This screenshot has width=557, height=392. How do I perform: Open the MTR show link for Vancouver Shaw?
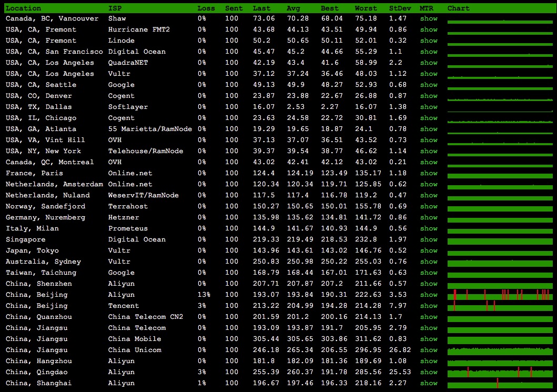[x=429, y=18]
